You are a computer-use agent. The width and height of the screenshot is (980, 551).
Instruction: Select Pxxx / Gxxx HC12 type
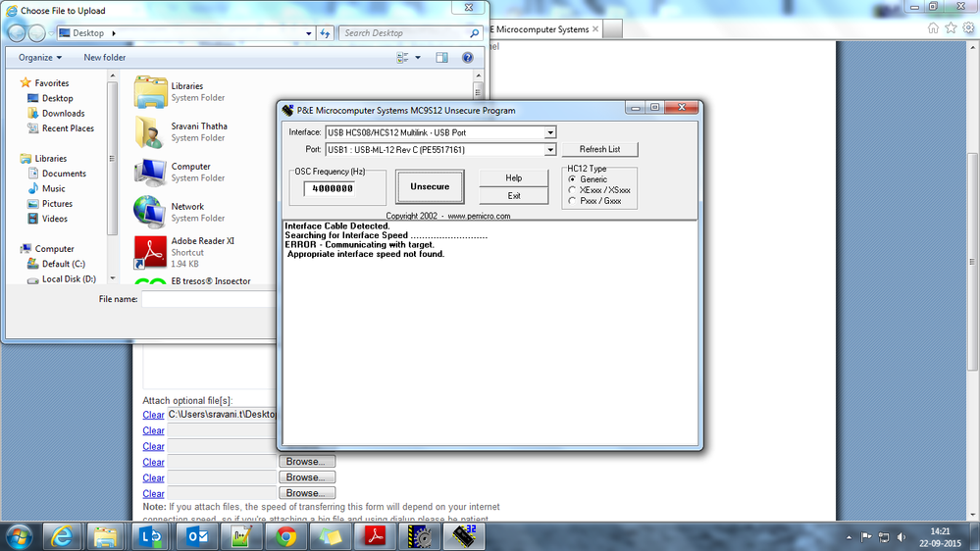point(572,201)
